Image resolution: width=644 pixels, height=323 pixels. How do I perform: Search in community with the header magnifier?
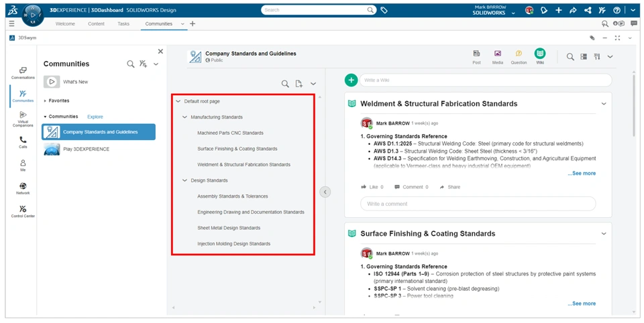coord(570,57)
